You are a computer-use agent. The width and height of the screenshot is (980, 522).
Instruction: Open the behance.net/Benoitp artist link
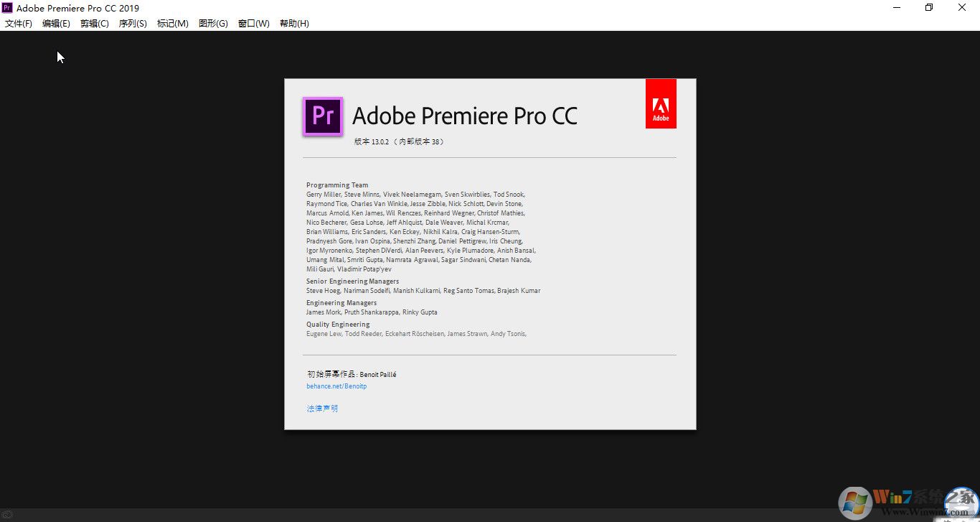click(x=336, y=386)
